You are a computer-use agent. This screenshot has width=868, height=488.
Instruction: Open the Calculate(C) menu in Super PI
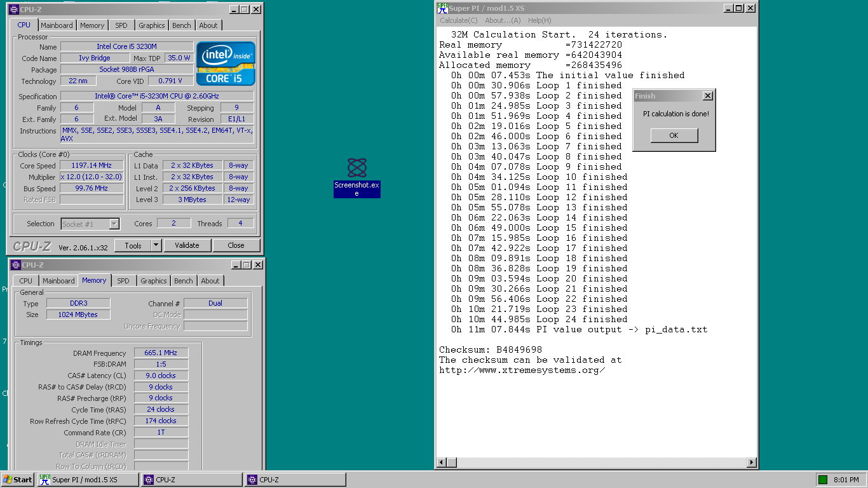point(459,20)
